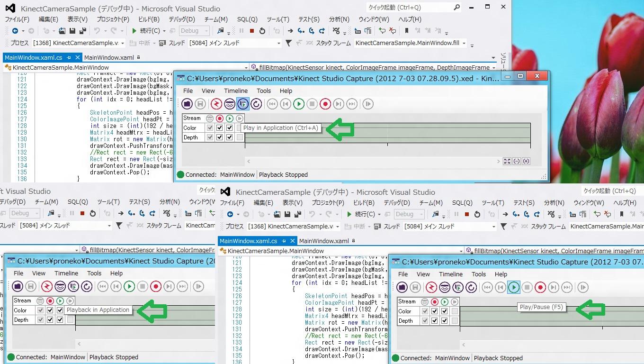Toggle Depth stream play checkbox in upper Kinect Studio
This screenshot has height=364, width=644.
coord(230,137)
